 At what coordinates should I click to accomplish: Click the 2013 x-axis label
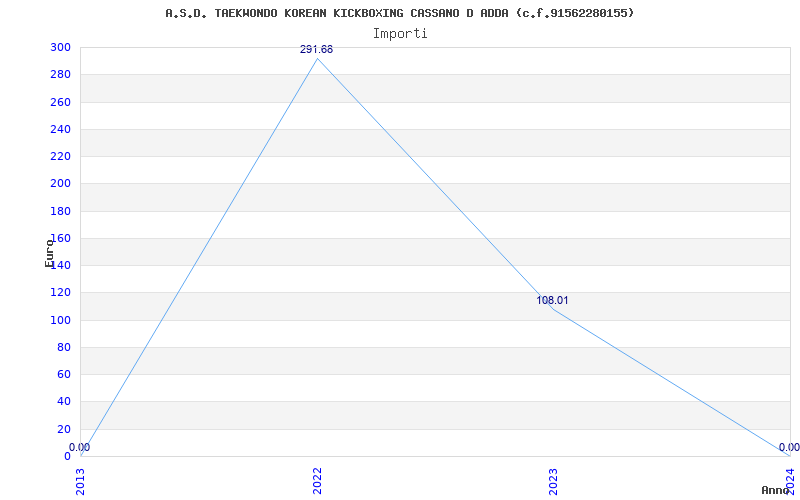[x=81, y=481]
